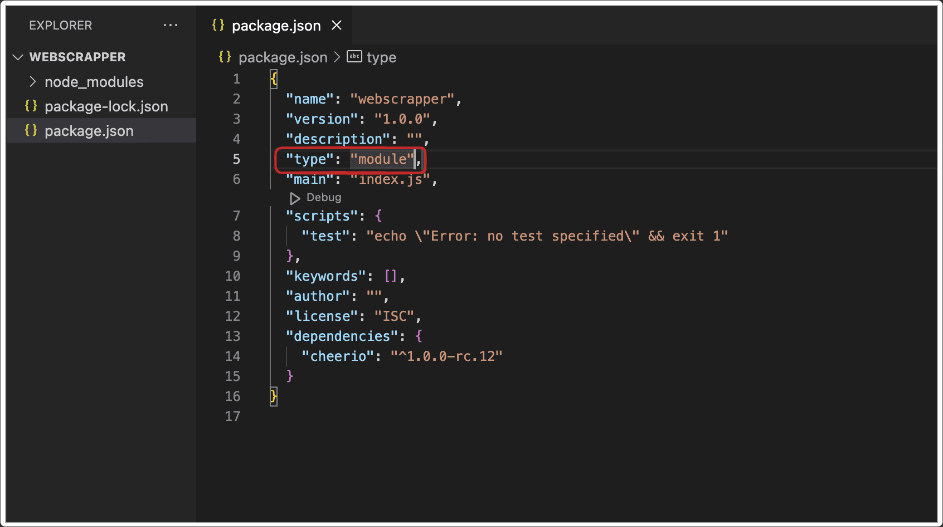The image size is (943, 527).
Task: Click the opening brace on line 1
Action: coord(274,79)
